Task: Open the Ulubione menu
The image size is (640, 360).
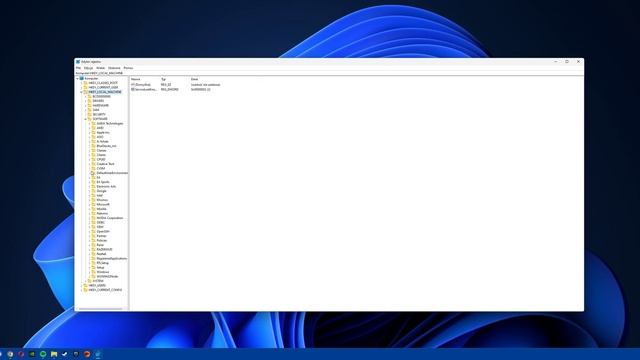Action: (x=114, y=68)
